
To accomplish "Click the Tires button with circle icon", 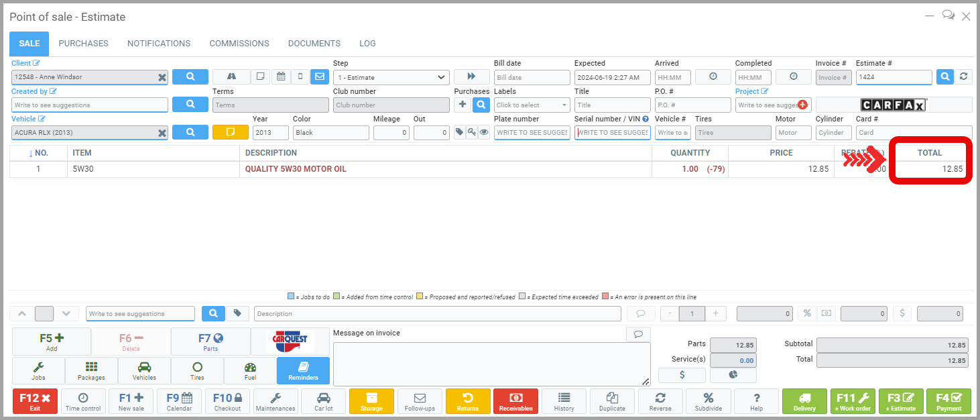I will tap(197, 370).
